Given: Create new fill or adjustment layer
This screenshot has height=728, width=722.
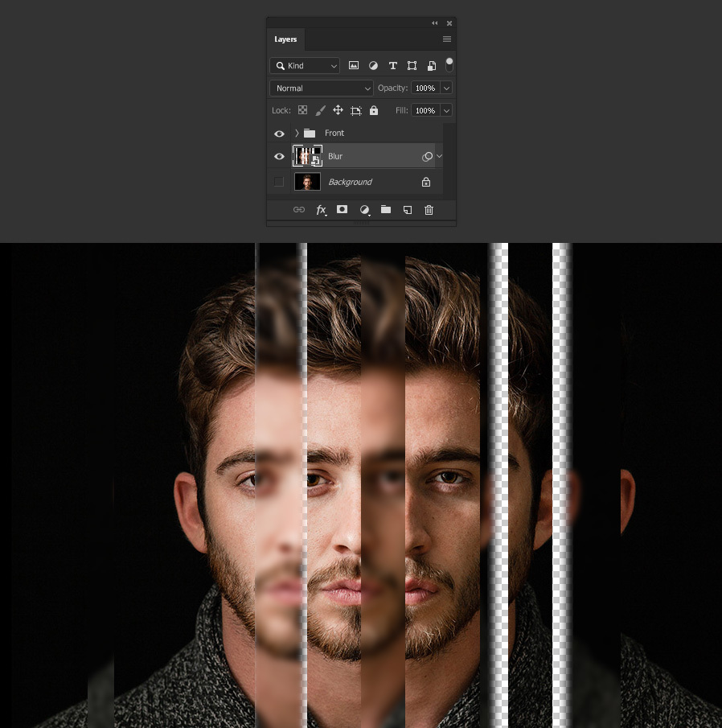Looking at the screenshot, I should point(365,210).
